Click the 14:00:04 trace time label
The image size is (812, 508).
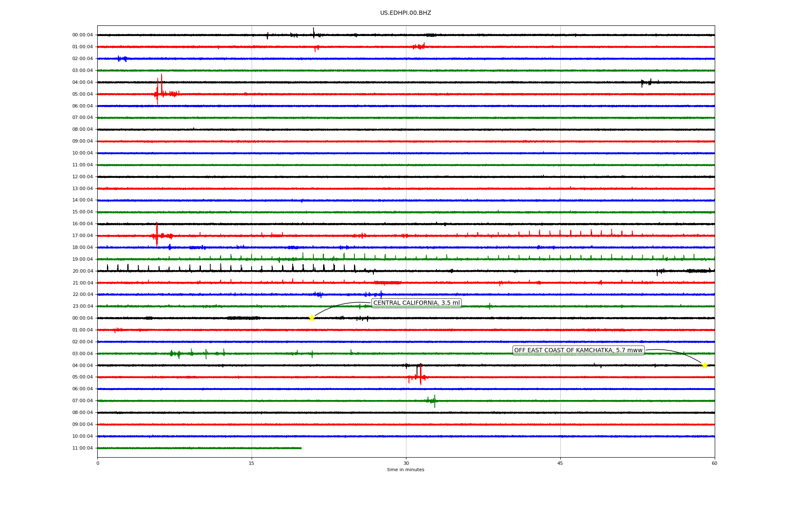pyautogui.click(x=82, y=200)
